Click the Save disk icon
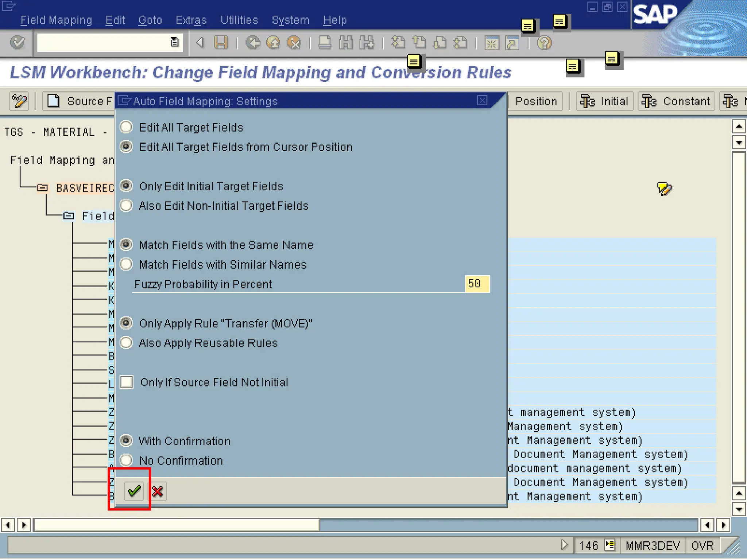Image resolution: width=747 pixels, height=560 pixels. coord(221,43)
